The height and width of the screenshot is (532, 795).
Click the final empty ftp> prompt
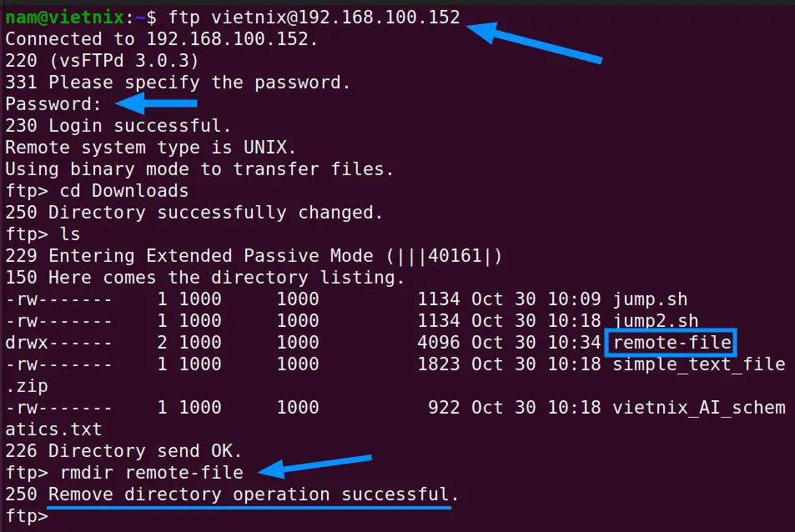(x=27, y=516)
